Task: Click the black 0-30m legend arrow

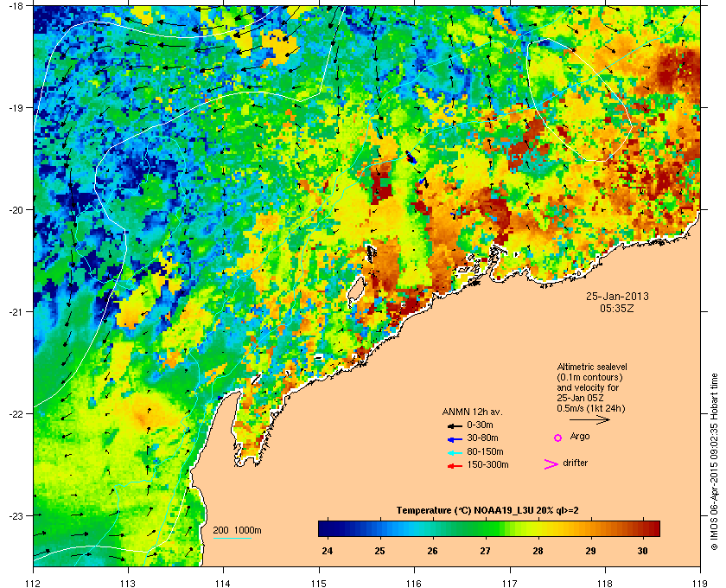Action: click(455, 425)
